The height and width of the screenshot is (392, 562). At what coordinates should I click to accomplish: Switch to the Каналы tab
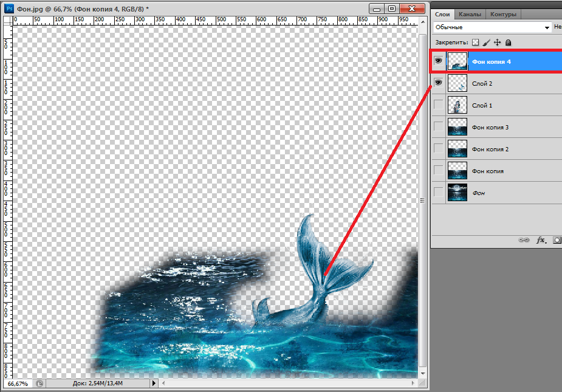(470, 14)
